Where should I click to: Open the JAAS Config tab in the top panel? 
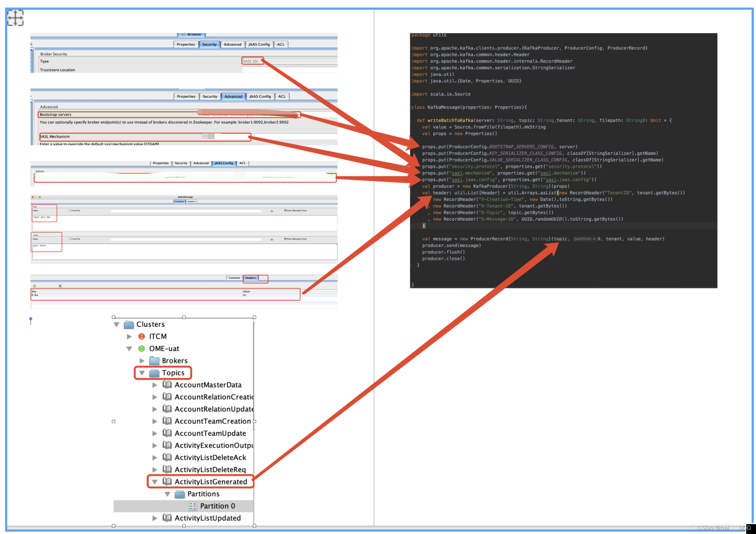(259, 44)
